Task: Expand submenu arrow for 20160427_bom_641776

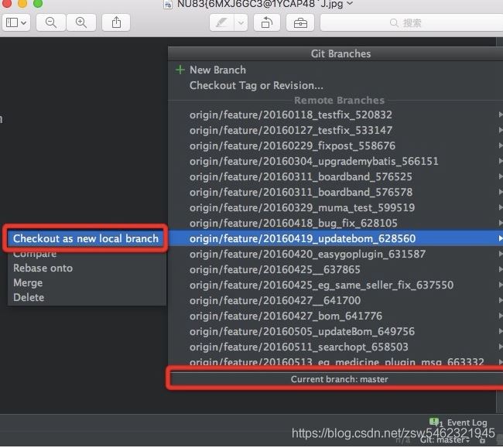Action: coord(500,316)
